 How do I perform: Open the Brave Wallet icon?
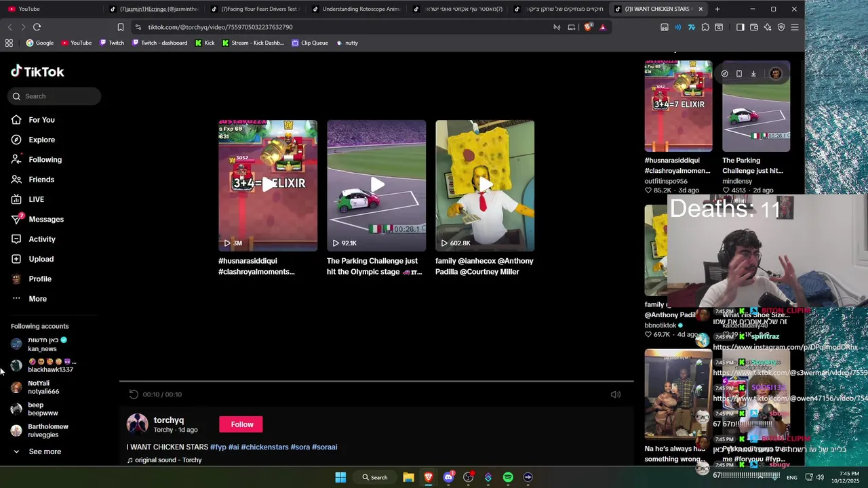753,27
